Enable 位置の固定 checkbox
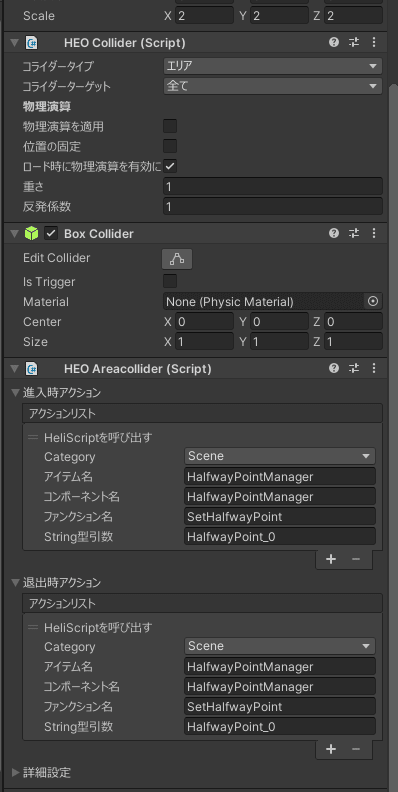The height and width of the screenshot is (792, 398). pos(170,146)
